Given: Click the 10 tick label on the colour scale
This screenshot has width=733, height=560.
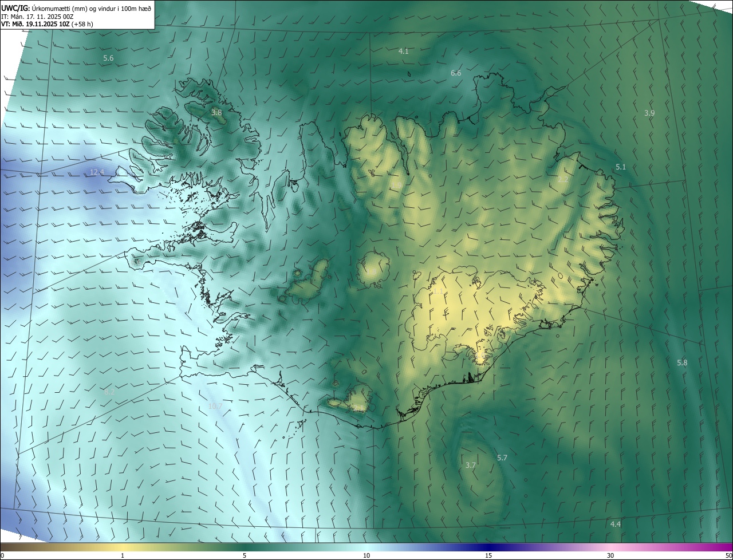Looking at the screenshot, I should point(366,555).
